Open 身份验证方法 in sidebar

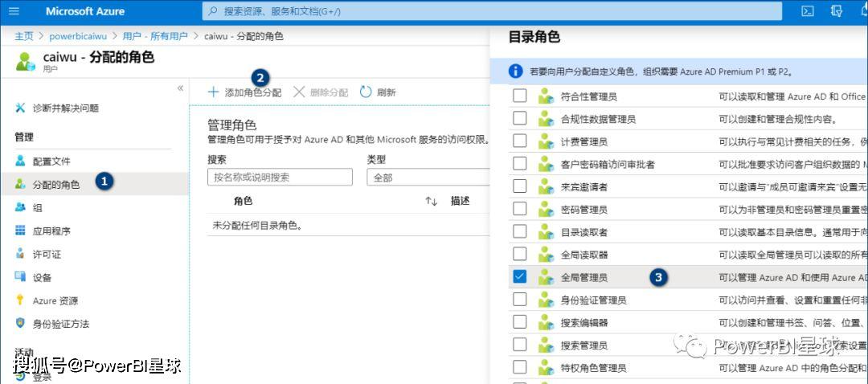(x=61, y=323)
